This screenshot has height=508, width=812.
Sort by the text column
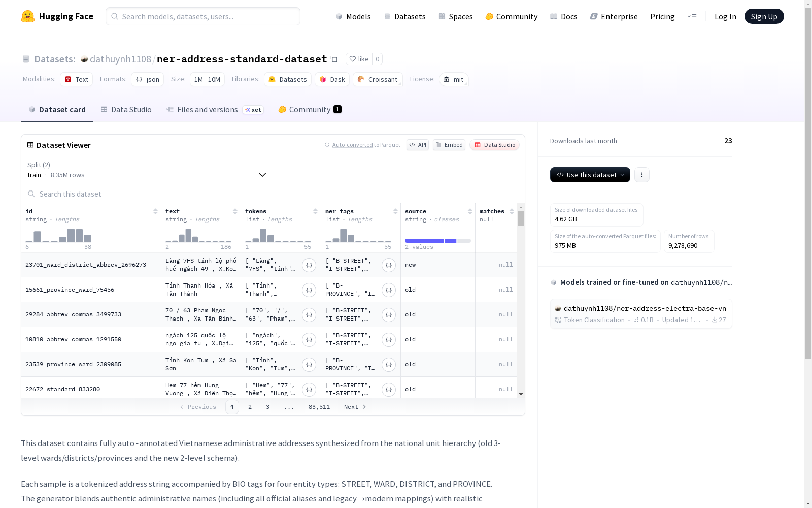235,211
